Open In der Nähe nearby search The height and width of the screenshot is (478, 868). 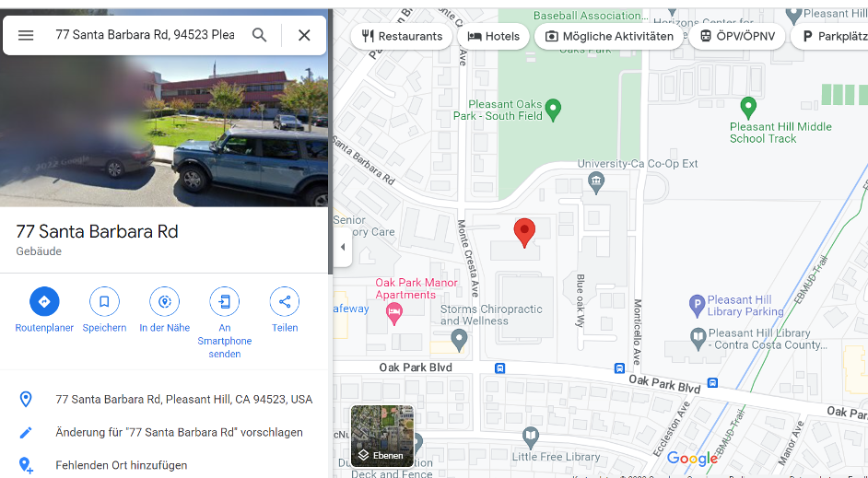164,301
